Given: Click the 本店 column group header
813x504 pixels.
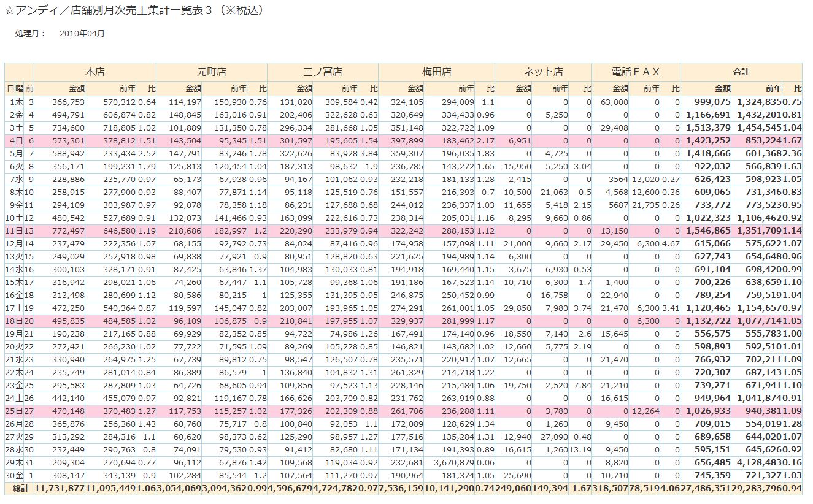Looking at the screenshot, I should pyautogui.click(x=95, y=72).
